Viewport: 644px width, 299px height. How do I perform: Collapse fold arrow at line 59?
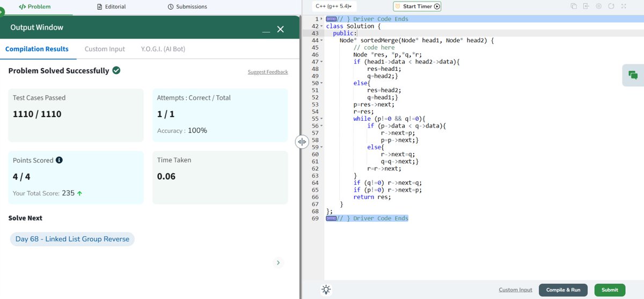coord(321,147)
